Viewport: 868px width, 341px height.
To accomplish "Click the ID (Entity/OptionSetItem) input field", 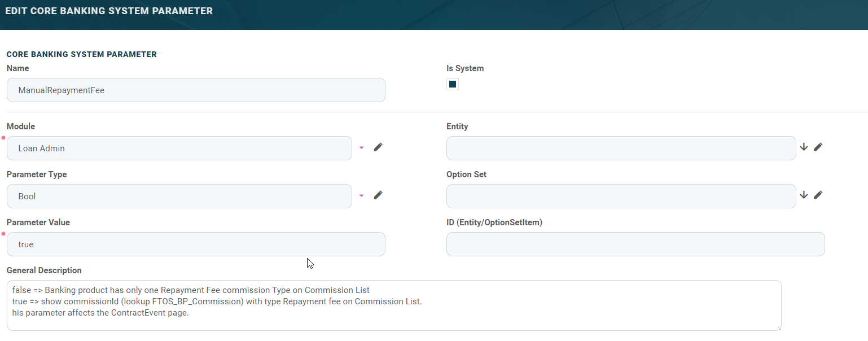I will pos(635,244).
